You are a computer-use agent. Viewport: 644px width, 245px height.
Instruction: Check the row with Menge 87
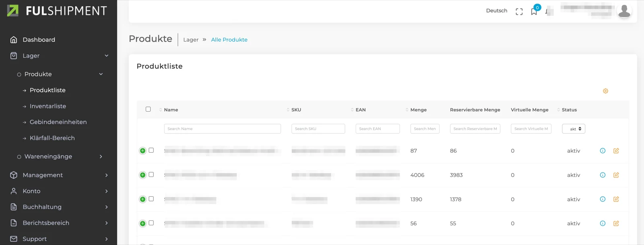(x=151, y=150)
